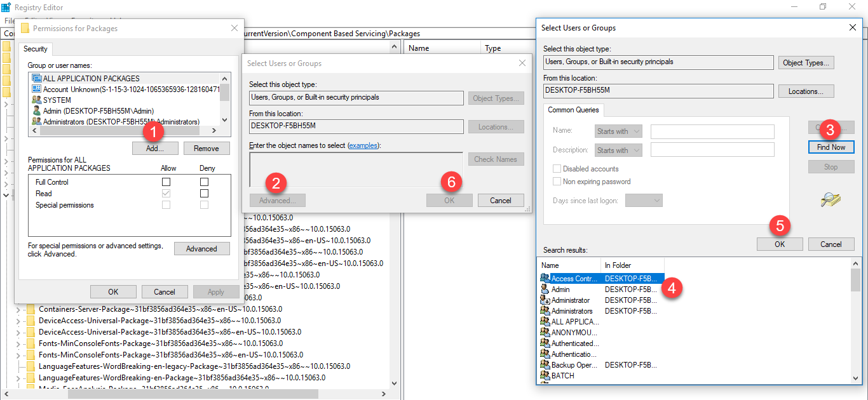868x400 pixels.
Task: Open Days since last logon dropdown
Action: (x=644, y=201)
